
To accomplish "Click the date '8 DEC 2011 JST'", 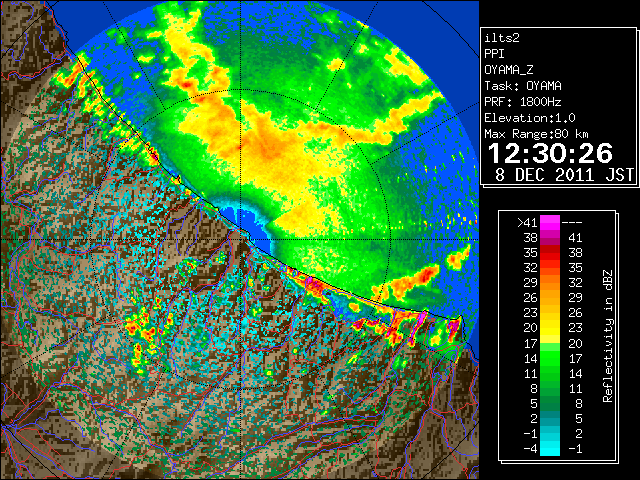I will click(x=564, y=175).
